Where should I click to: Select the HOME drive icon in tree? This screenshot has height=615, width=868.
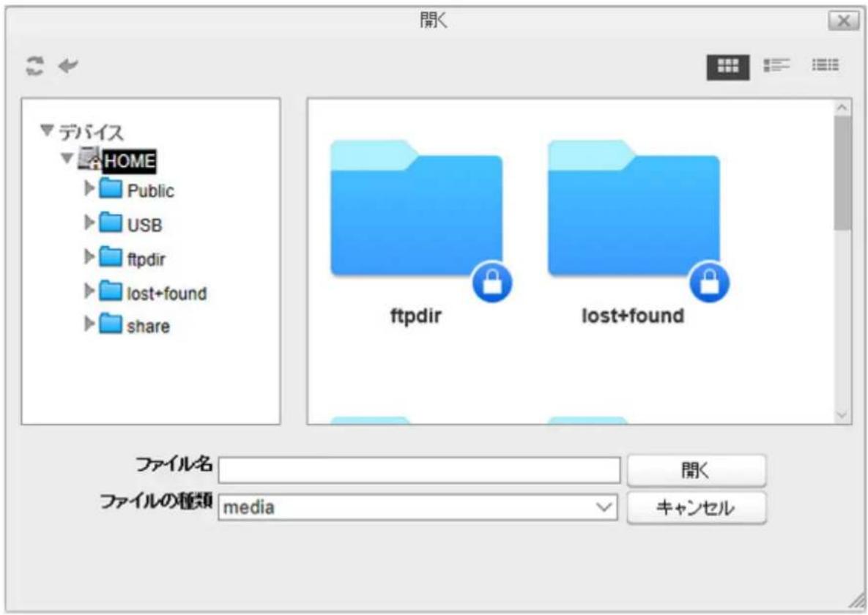coord(89,159)
